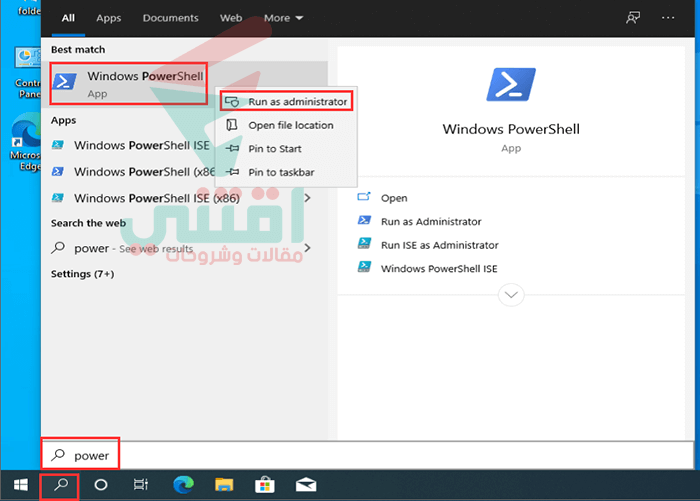Choose Open file location in context menu
Image resolution: width=700 pixels, height=501 pixels.
click(x=287, y=125)
